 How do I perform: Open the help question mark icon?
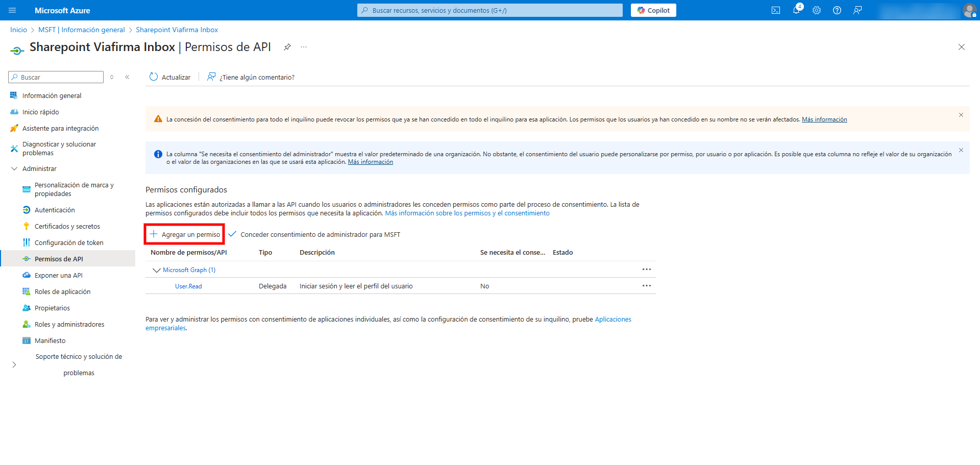(x=837, y=10)
